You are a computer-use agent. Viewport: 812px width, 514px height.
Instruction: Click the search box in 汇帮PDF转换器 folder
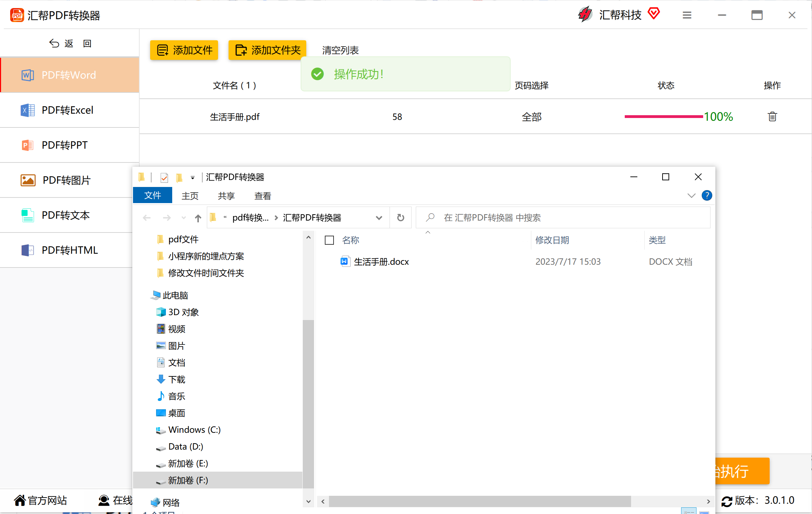pyautogui.click(x=563, y=218)
